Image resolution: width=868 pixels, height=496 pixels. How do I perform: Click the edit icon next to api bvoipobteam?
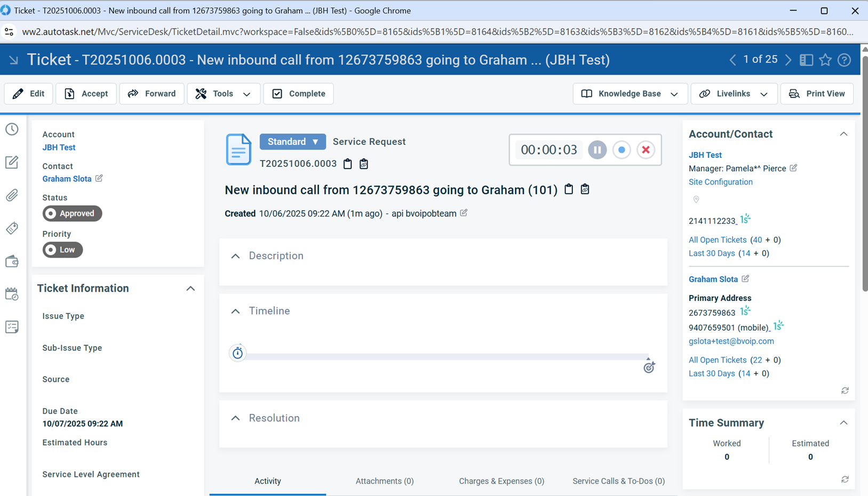(464, 213)
